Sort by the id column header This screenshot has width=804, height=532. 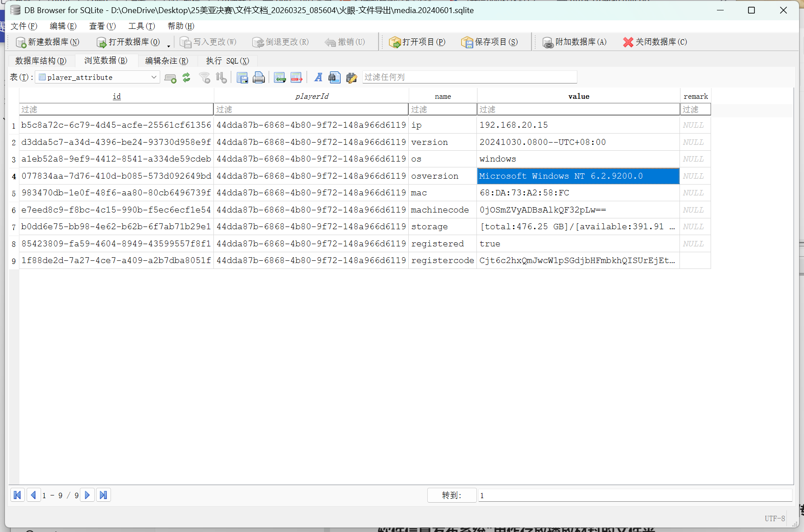tap(116, 96)
